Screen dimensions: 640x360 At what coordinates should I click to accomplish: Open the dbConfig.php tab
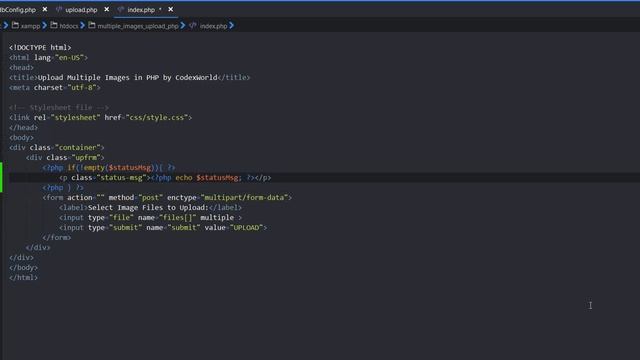click(18, 9)
